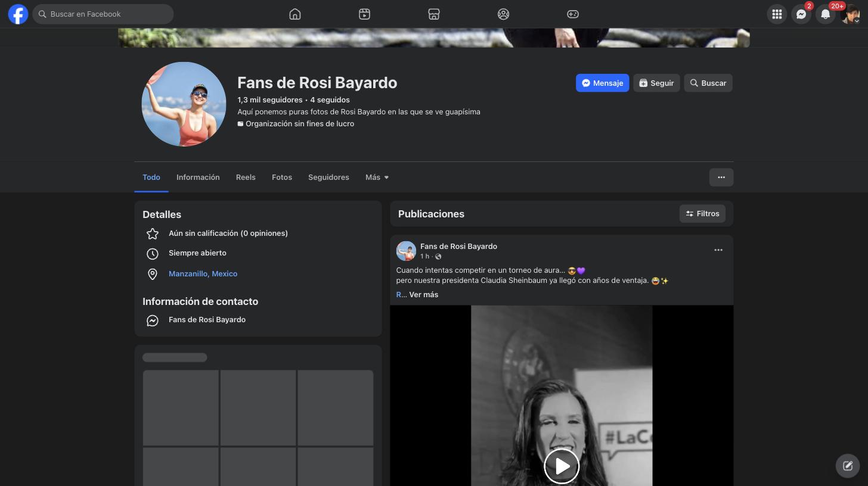This screenshot has width=868, height=486.
Task: Click the post author name link
Action: [x=458, y=246]
